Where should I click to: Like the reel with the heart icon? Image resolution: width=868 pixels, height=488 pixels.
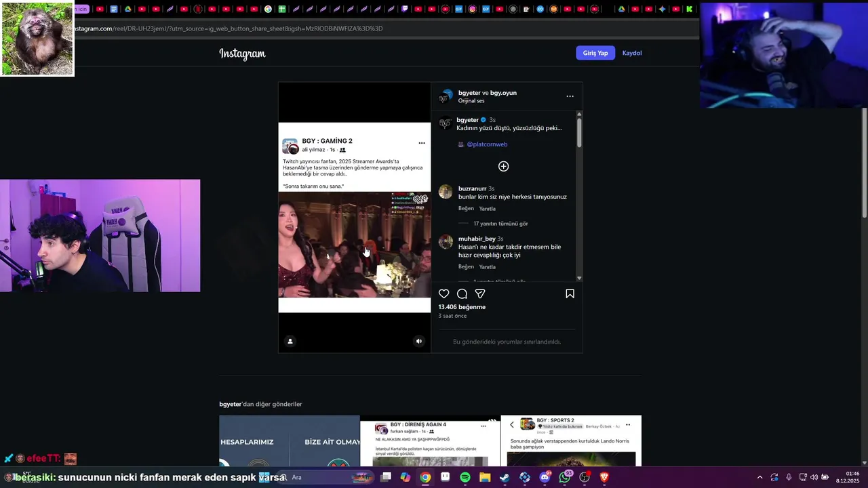tap(443, 293)
